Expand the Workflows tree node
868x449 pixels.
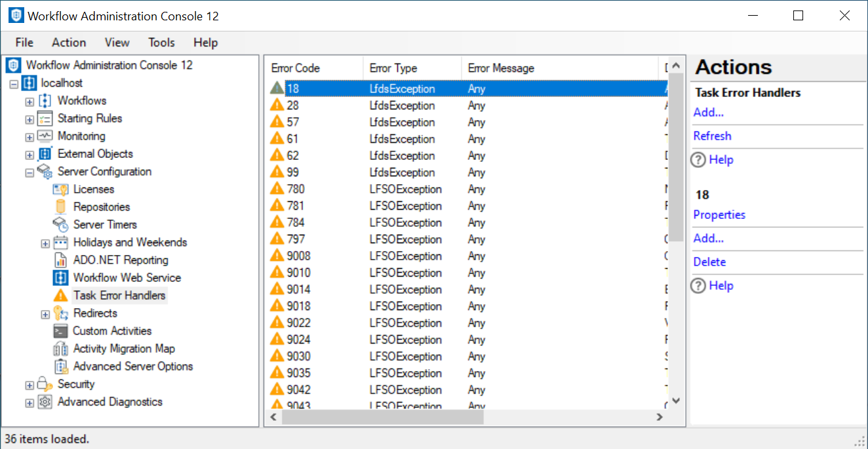(30, 102)
